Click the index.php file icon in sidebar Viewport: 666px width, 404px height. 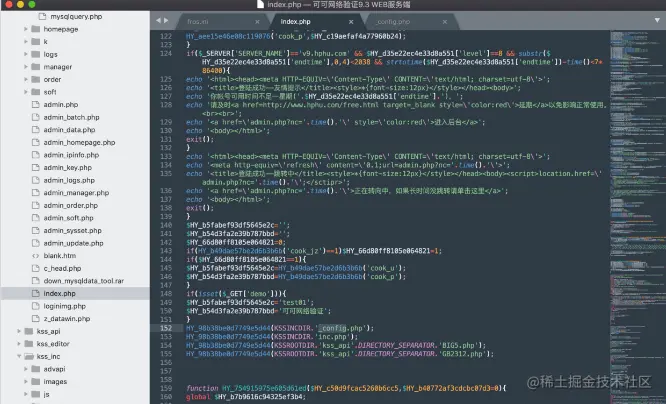(x=36, y=293)
